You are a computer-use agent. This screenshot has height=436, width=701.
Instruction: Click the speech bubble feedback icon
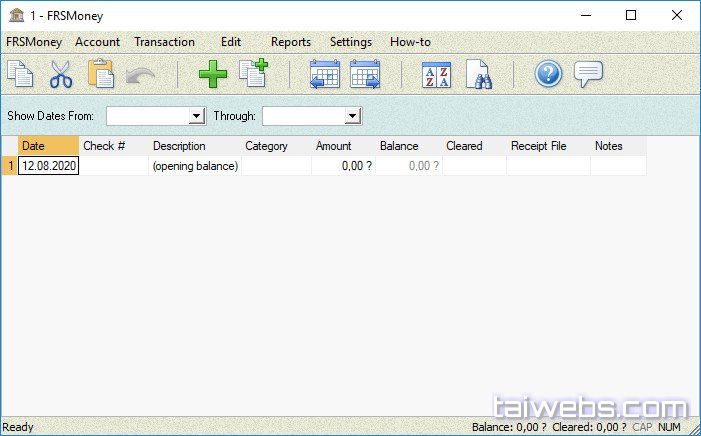[589, 75]
